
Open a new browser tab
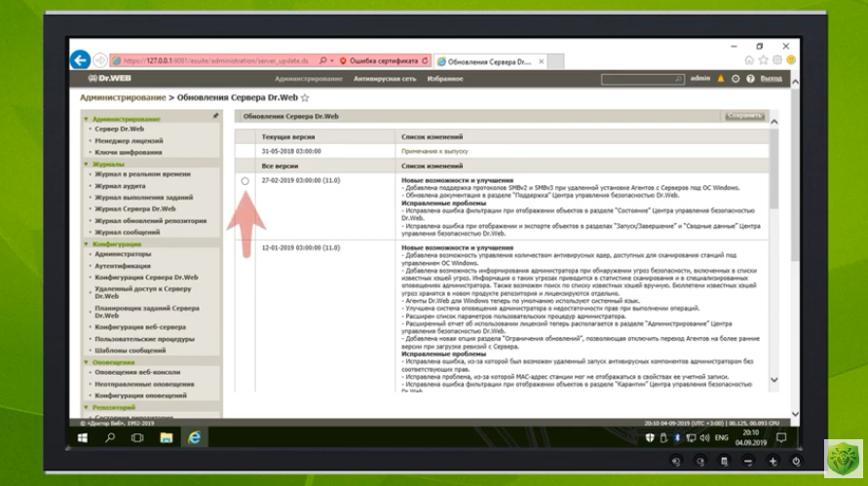[556, 61]
